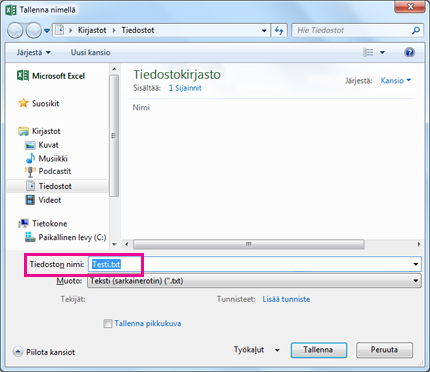The height and width of the screenshot is (372, 430).
Task: Click the Tallenna save button
Action: click(319, 350)
